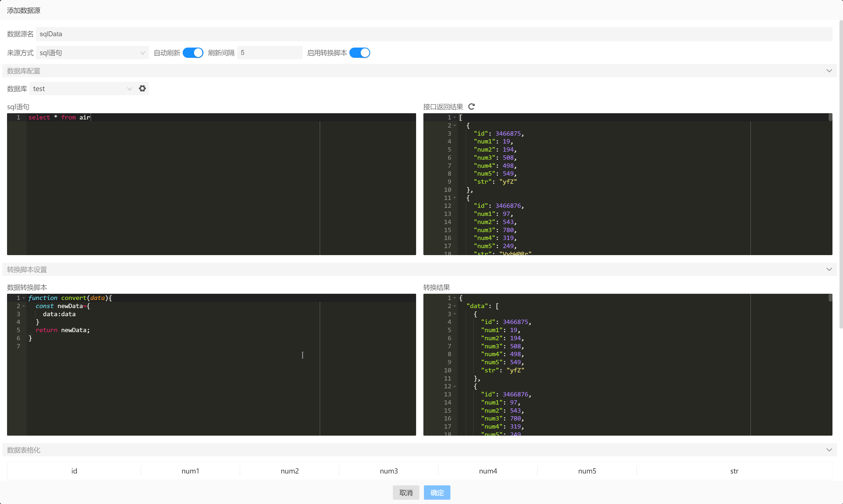Toggle the 启用转换脚本 switch
The height and width of the screenshot is (504, 843).
coord(360,53)
